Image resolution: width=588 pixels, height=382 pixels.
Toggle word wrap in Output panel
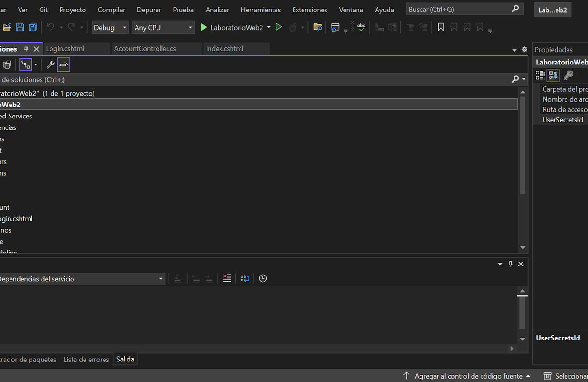point(245,278)
